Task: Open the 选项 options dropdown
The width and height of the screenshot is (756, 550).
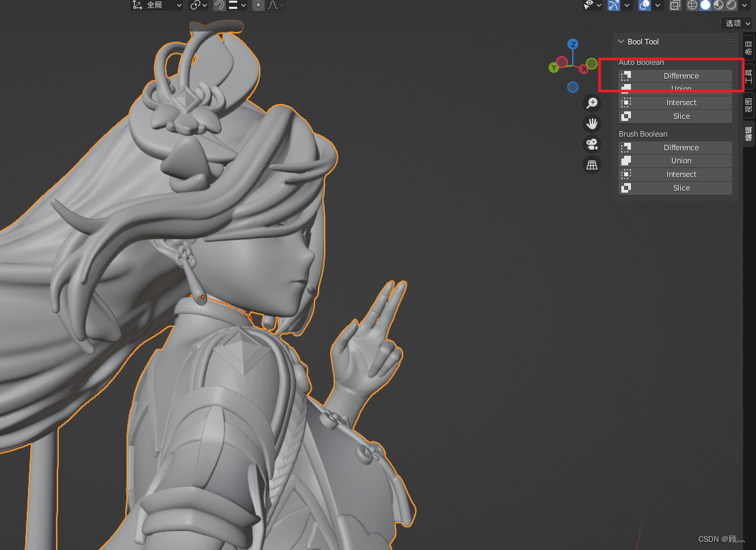Action: 738,23
